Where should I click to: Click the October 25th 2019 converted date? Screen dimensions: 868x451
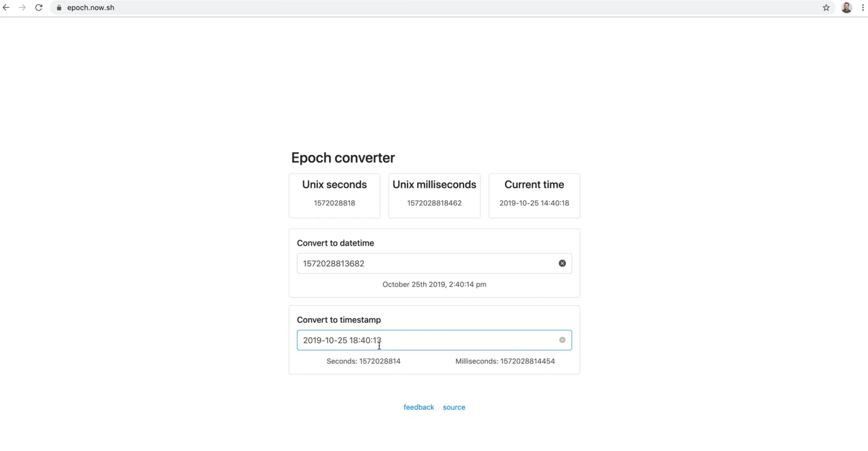434,285
